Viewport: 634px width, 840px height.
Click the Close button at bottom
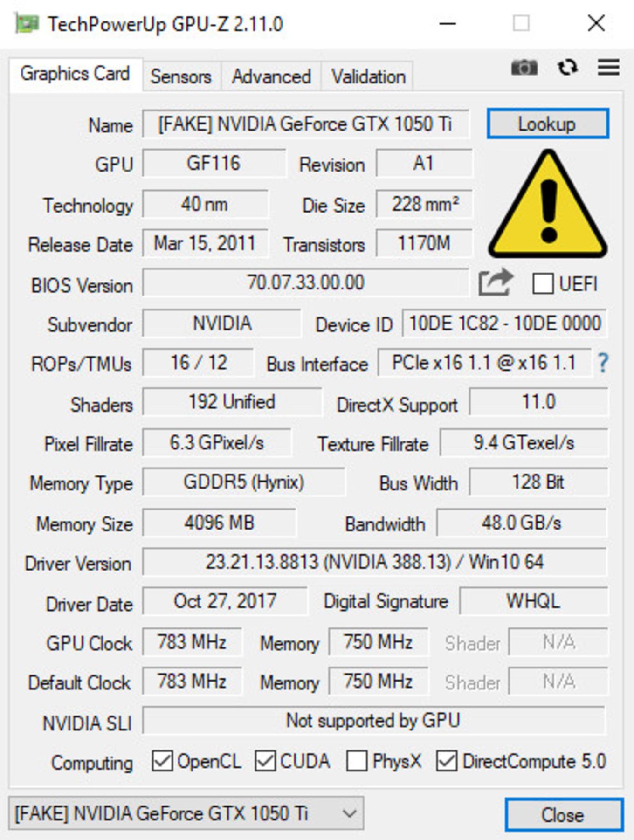[x=564, y=815]
